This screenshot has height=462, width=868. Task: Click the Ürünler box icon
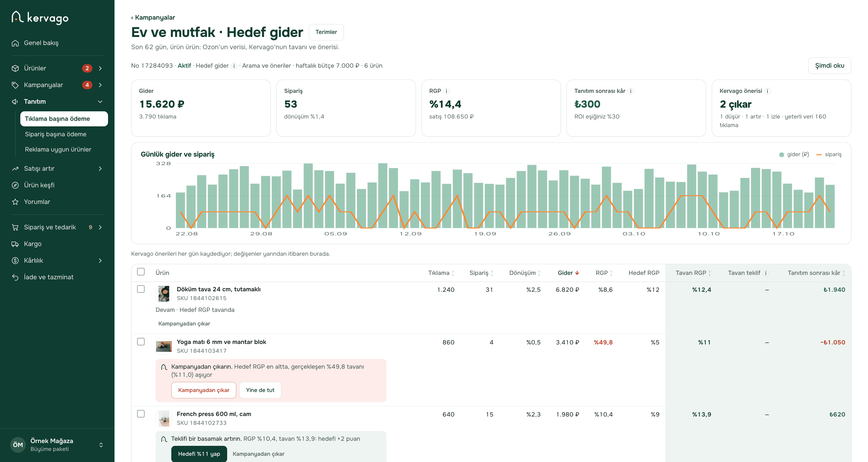[x=15, y=68]
